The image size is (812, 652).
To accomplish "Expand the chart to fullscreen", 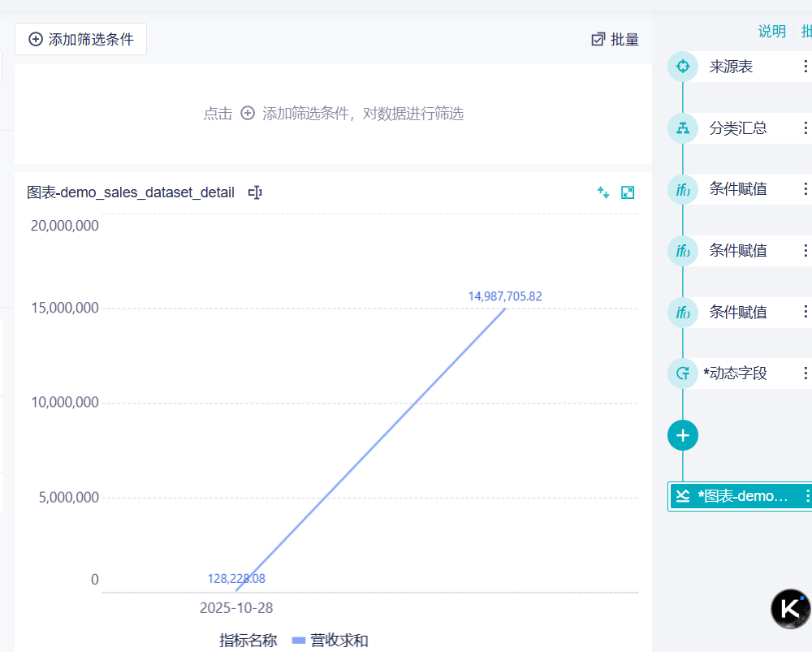I will click(628, 192).
